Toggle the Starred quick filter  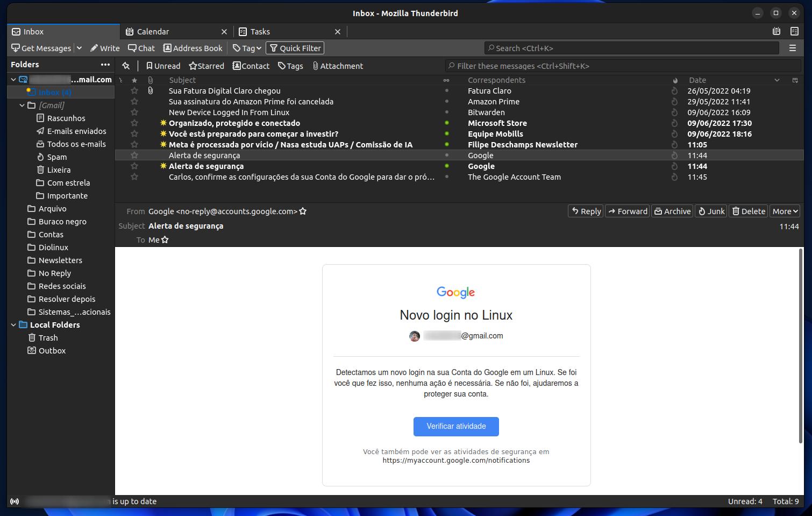coord(206,66)
